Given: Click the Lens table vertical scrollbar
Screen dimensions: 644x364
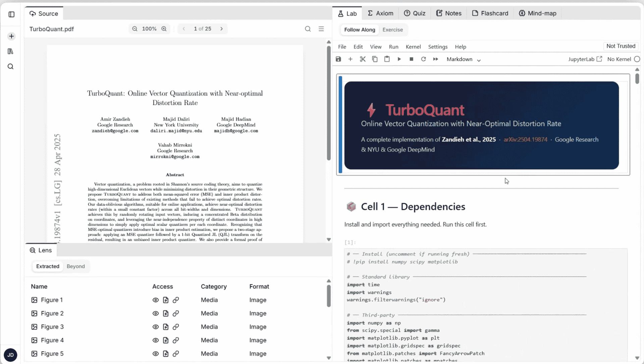Looking at the screenshot, I should coord(329,296).
